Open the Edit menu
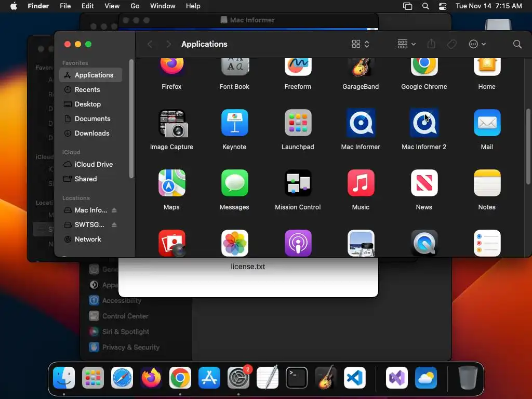The width and height of the screenshot is (532, 399). 87,6
